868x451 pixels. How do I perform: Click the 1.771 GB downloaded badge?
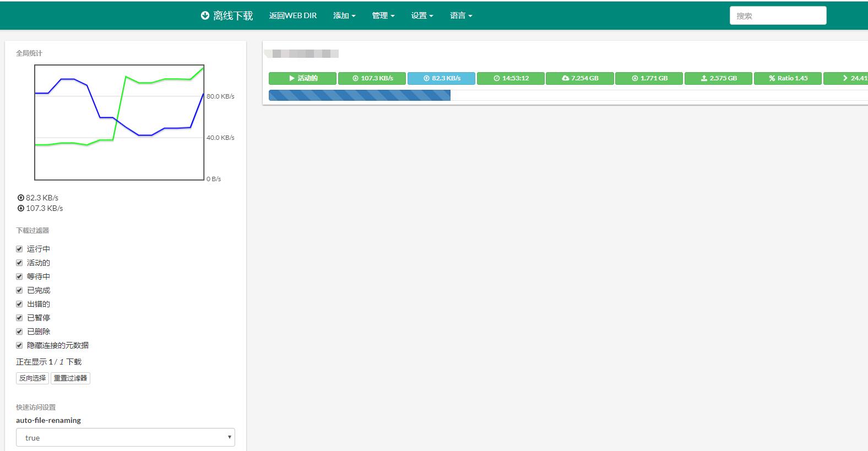click(x=649, y=78)
